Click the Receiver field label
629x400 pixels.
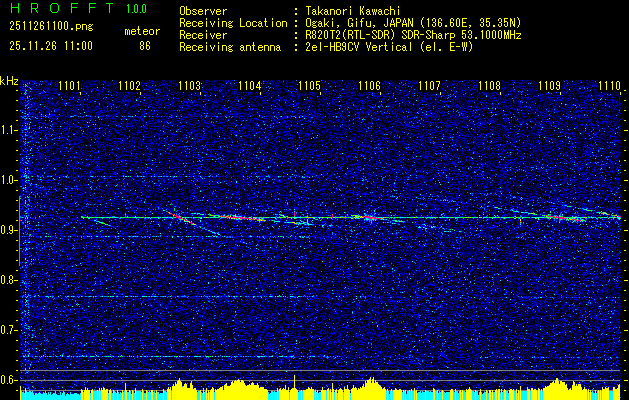pos(203,35)
